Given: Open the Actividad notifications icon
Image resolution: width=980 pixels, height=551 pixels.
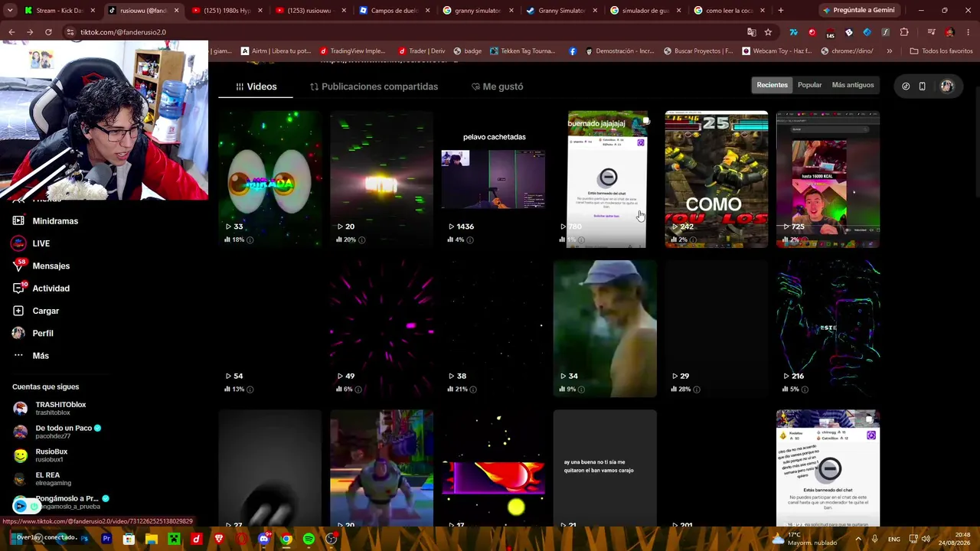Looking at the screenshot, I should [19, 289].
